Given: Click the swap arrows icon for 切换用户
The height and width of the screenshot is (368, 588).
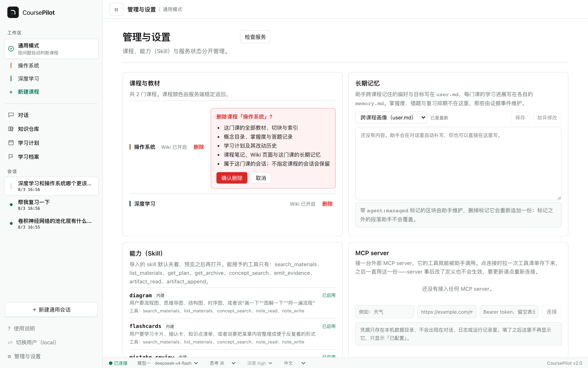Looking at the screenshot, I should [10, 342].
